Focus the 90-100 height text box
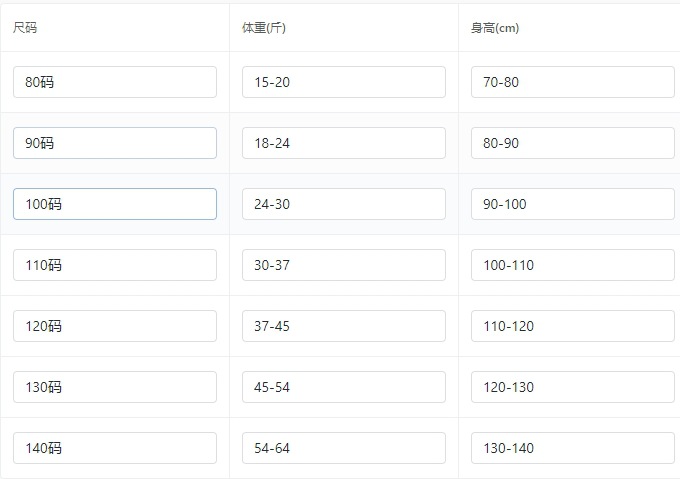680x479 pixels. 573,204
